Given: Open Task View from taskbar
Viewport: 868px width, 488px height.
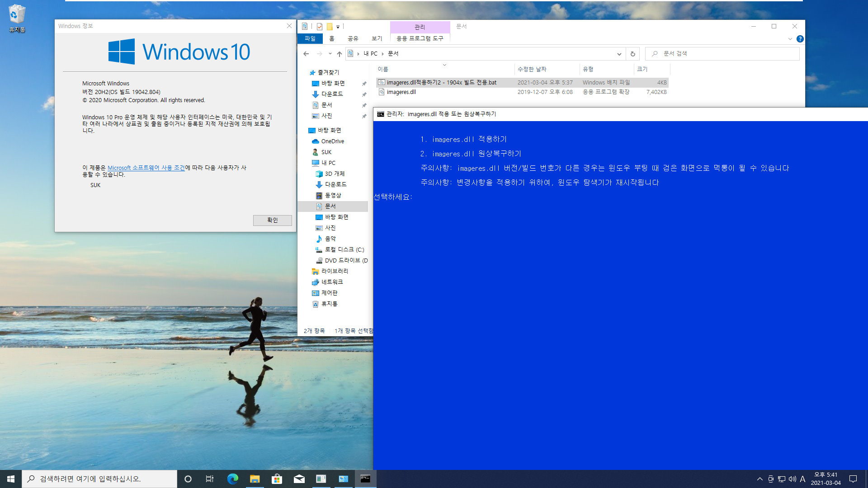Looking at the screenshot, I should coord(210,479).
